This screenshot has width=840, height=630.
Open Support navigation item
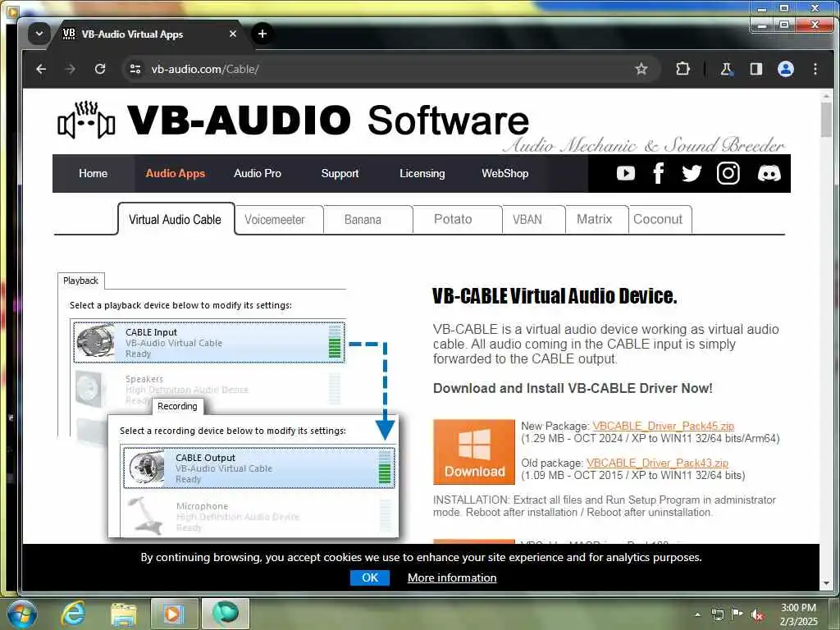tap(340, 174)
